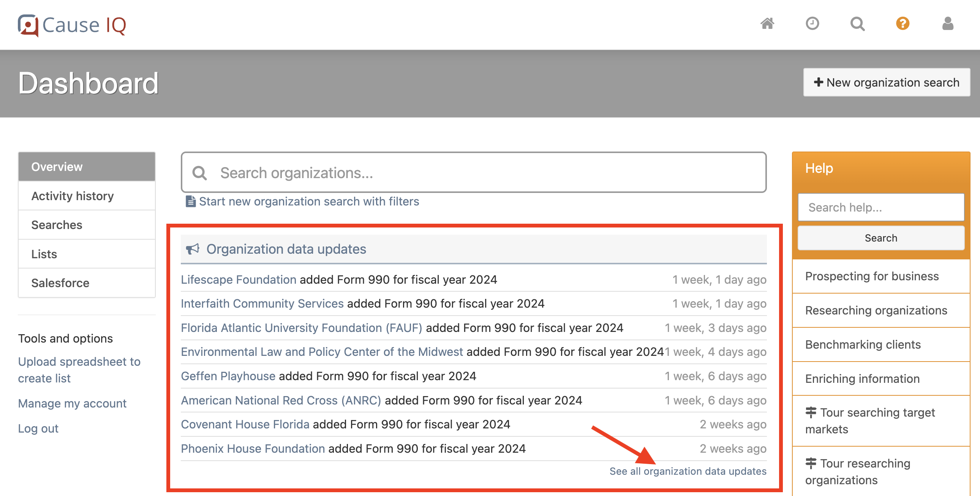The image size is (980, 496).
Task: Click the megaphone icon beside Organization data updates
Action: tap(193, 248)
